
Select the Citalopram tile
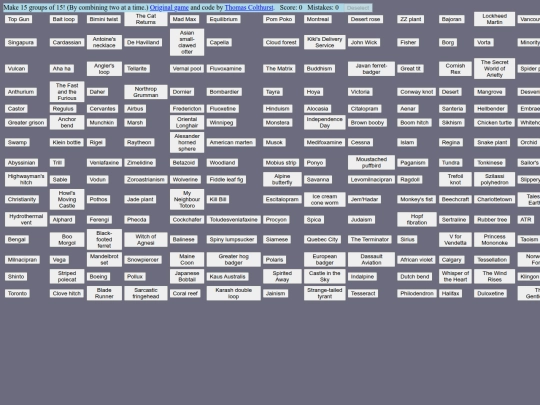pyautogui.click(x=365, y=109)
